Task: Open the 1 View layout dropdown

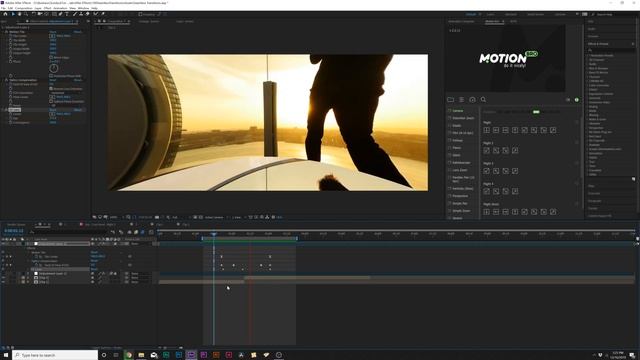Action: pos(237,217)
